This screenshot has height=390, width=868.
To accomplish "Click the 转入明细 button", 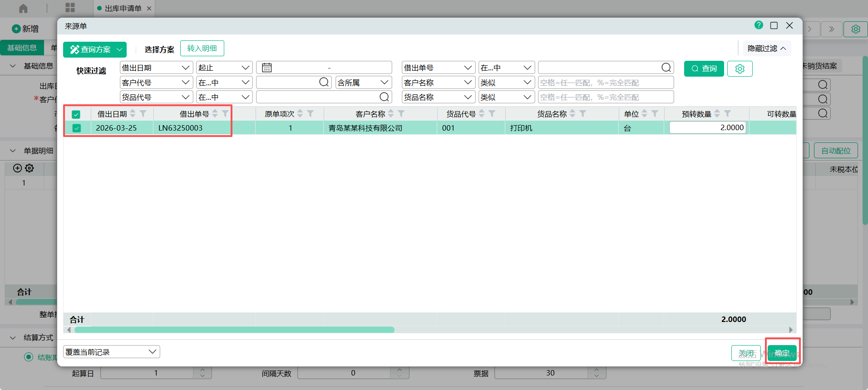I will tap(202, 49).
